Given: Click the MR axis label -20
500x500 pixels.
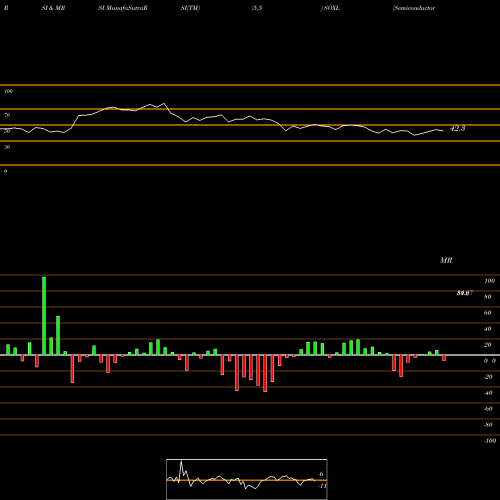Looking at the screenshot, I should (488, 377).
